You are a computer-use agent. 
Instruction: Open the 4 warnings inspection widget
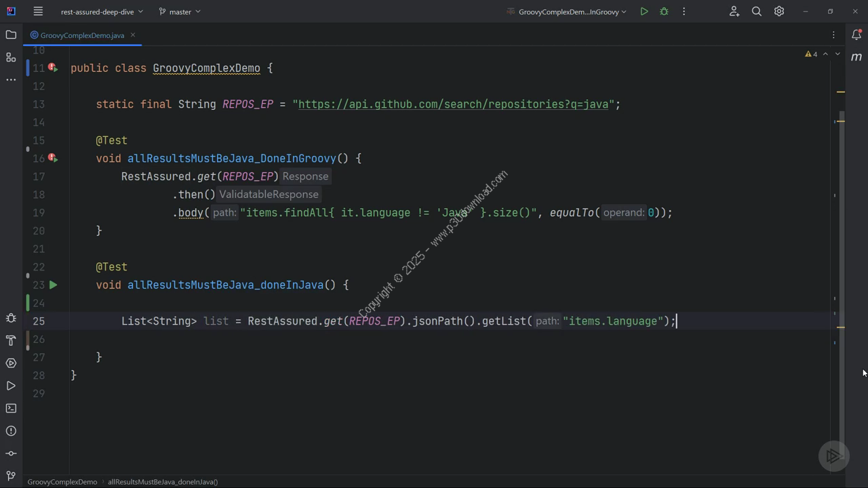coord(811,54)
